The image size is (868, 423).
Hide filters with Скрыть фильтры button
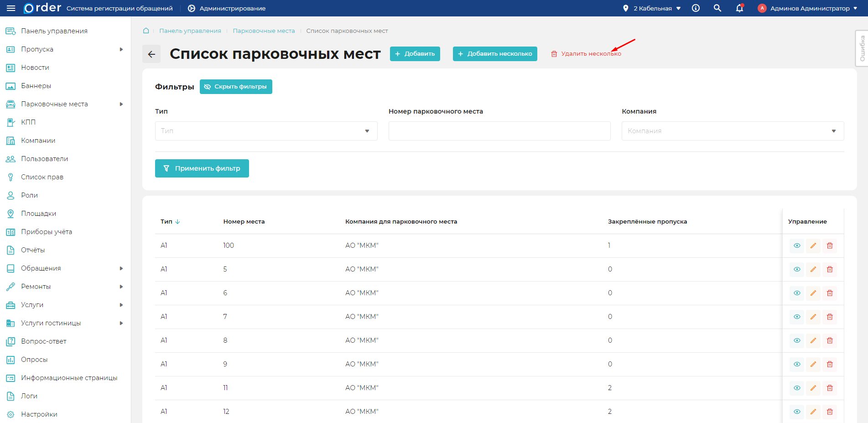coord(236,87)
